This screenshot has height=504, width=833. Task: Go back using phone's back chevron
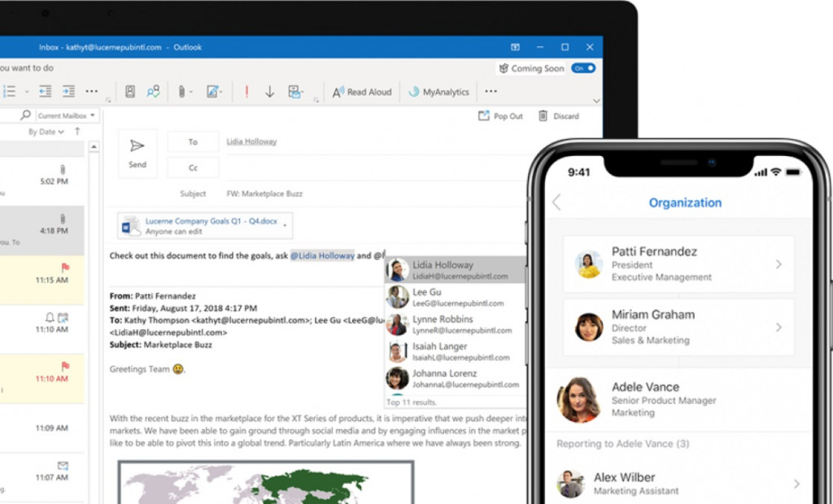(x=556, y=202)
